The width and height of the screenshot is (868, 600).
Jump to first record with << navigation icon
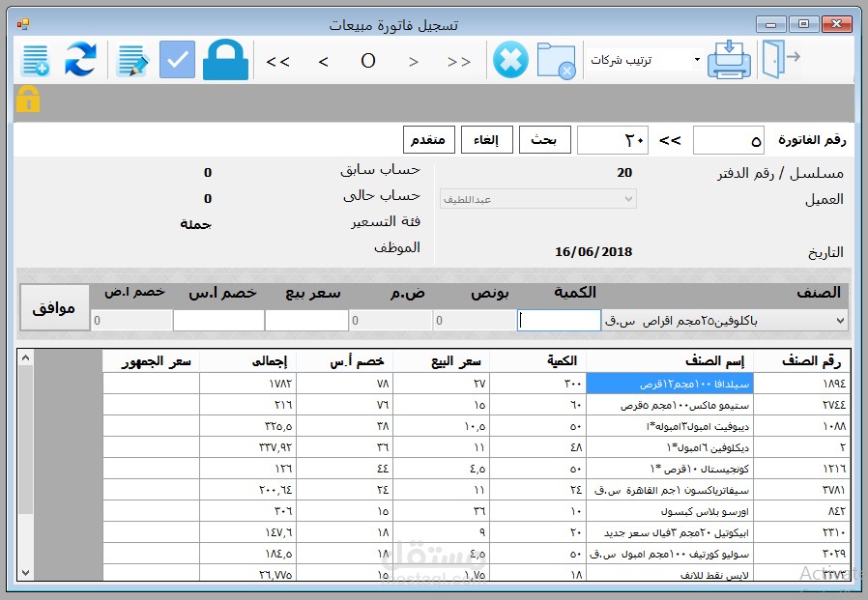tap(277, 60)
